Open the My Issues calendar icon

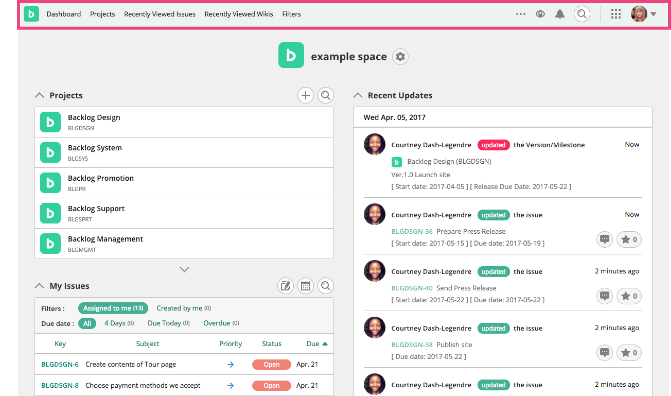coord(306,286)
